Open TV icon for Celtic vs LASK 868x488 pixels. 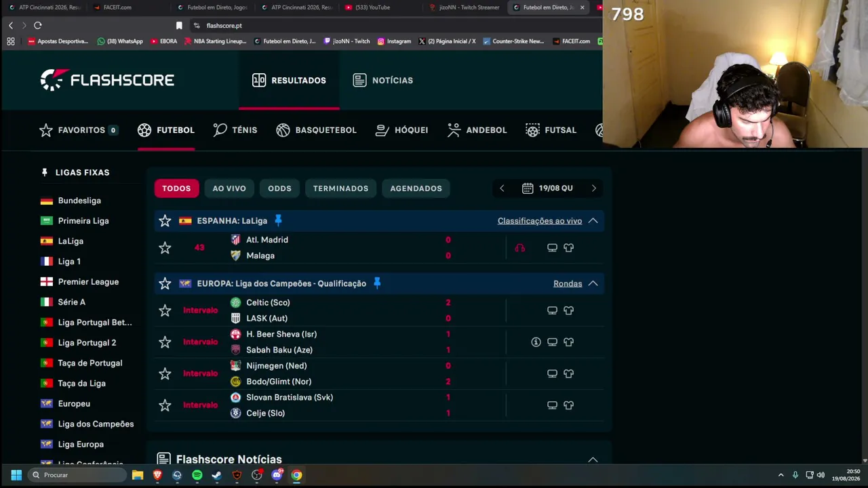tap(552, 310)
